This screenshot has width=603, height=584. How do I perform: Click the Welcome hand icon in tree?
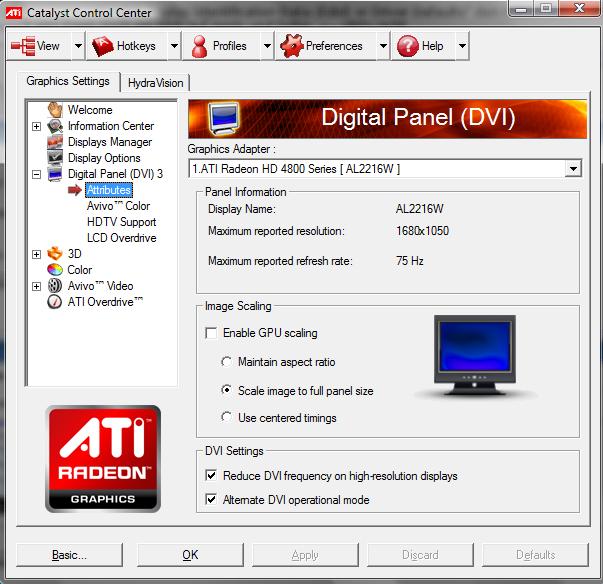pyautogui.click(x=55, y=110)
